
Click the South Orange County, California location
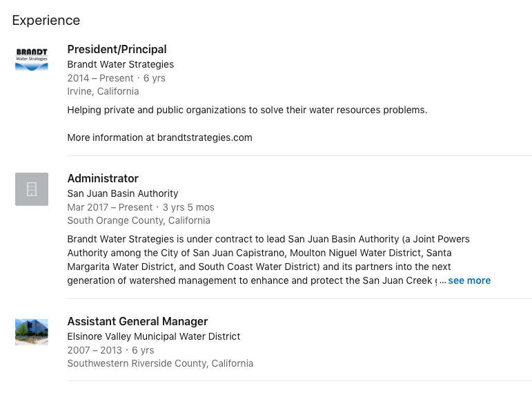coord(139,220)
